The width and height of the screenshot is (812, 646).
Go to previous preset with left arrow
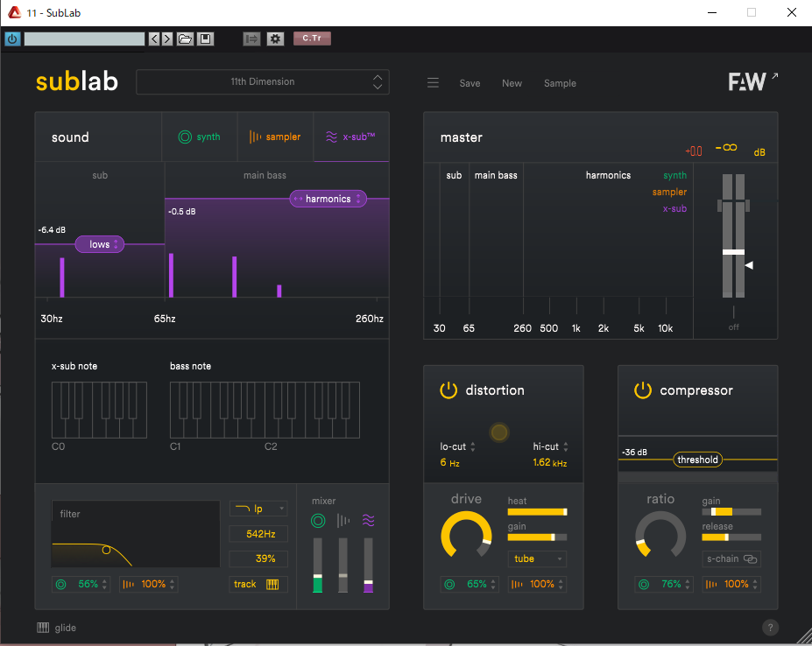point(154,39)
